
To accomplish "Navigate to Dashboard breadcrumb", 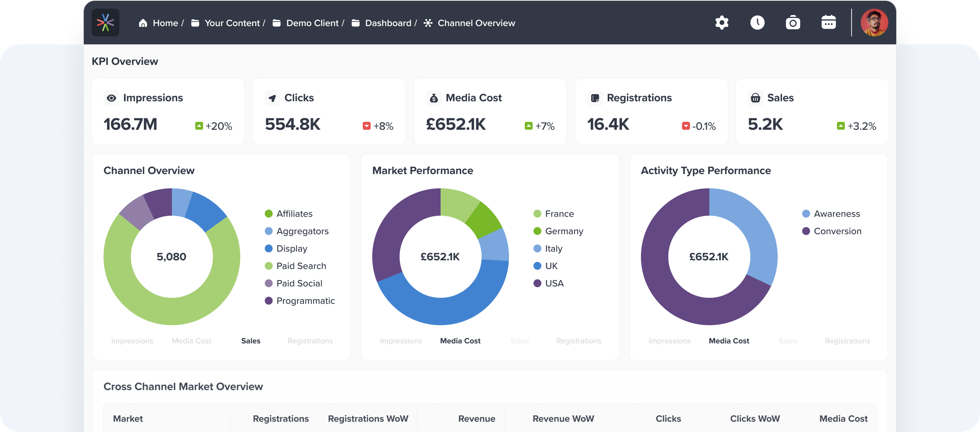I will (388, 23).
